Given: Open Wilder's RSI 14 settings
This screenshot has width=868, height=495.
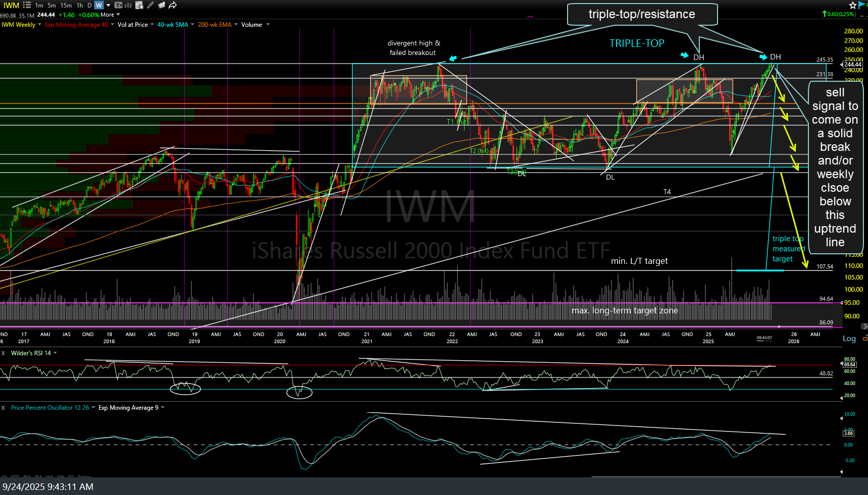Looking at the screenshot, I should point(56,353).
